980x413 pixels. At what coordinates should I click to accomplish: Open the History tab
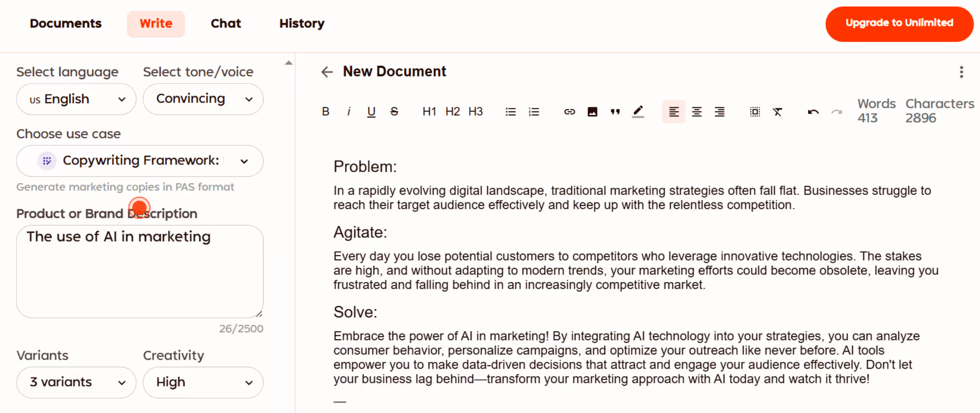coord(302,23)
